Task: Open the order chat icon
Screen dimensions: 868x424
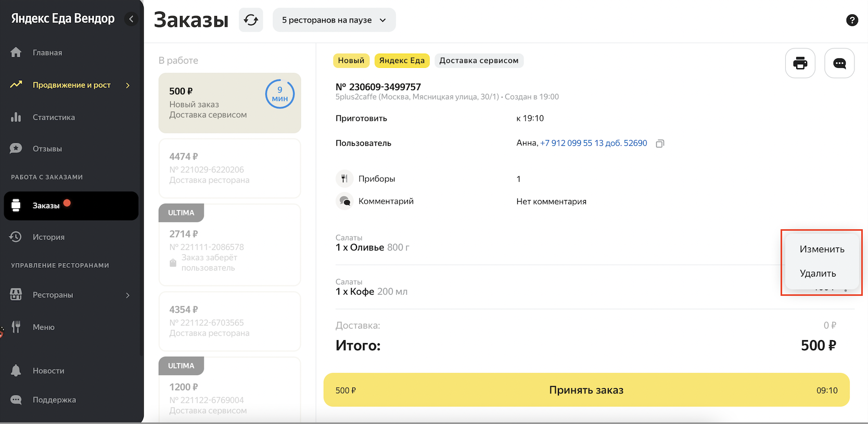Action: pyautogui.click(x=839, y=63)
